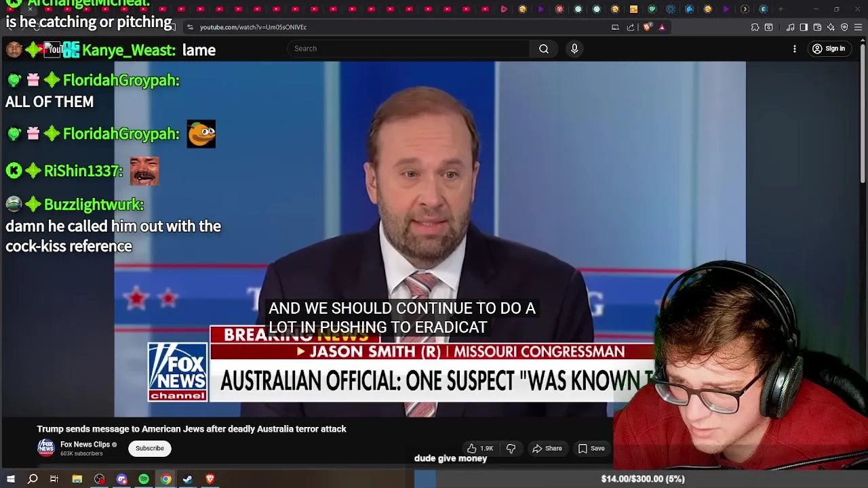
Task: Click the FloridahGroypah name above ALL OF THEM
Action: [x=121, y=80]
